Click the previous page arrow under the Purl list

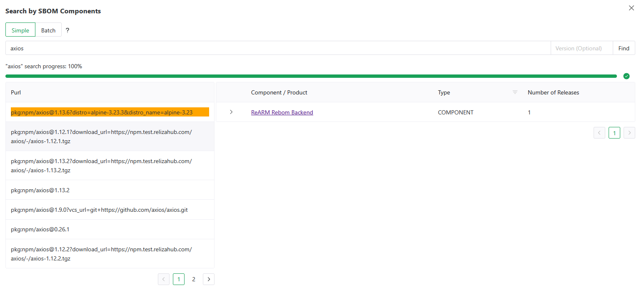[x=164, y=279]
